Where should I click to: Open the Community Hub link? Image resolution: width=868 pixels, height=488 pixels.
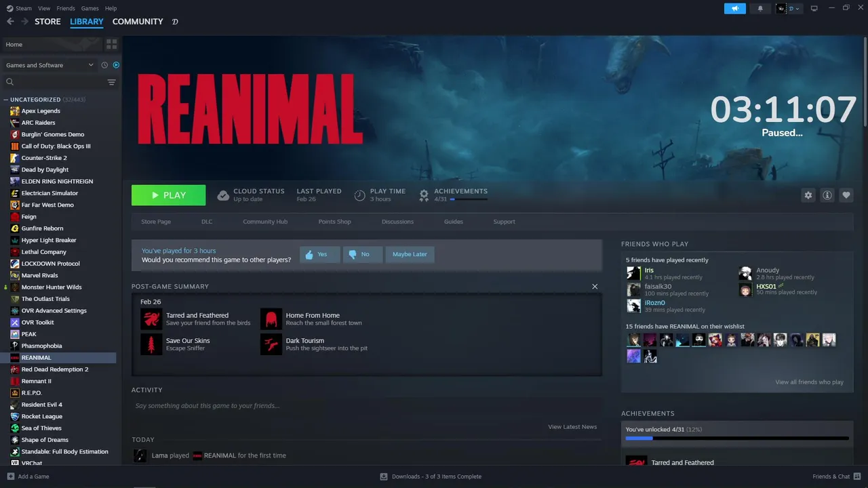pyautogui.click(x=265, y=222)
